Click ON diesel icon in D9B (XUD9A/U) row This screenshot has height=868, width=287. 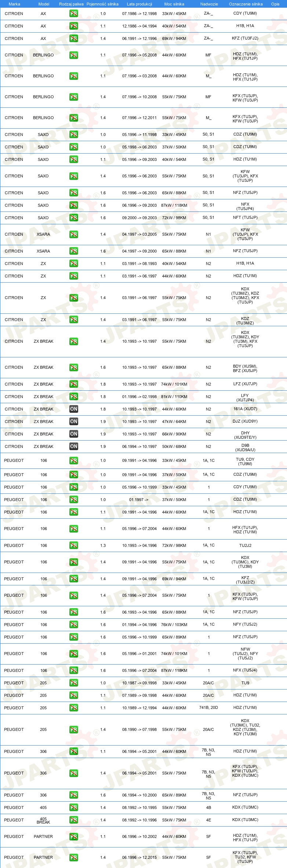click(x=74, y=446)
